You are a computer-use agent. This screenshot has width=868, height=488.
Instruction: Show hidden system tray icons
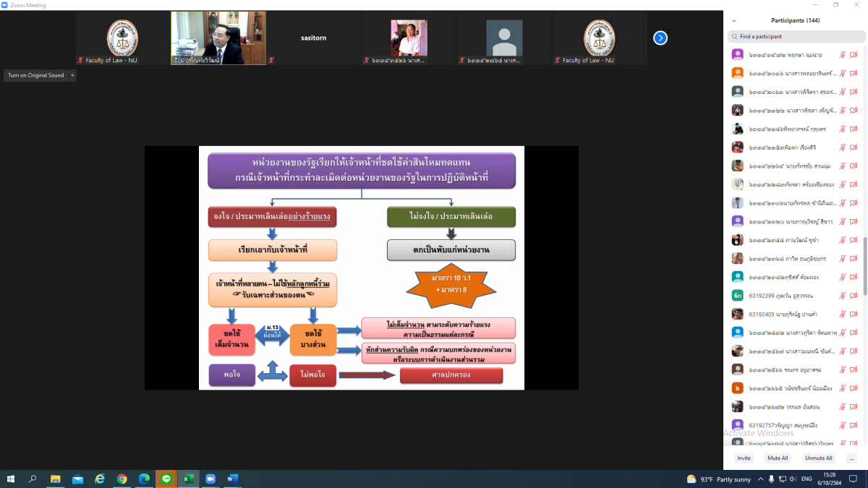tap(760, 479)
